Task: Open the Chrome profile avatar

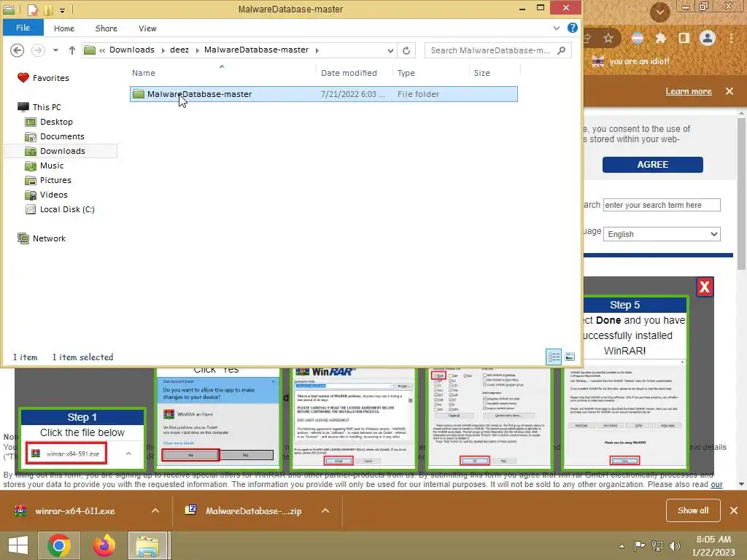Action: coord(708,38)
